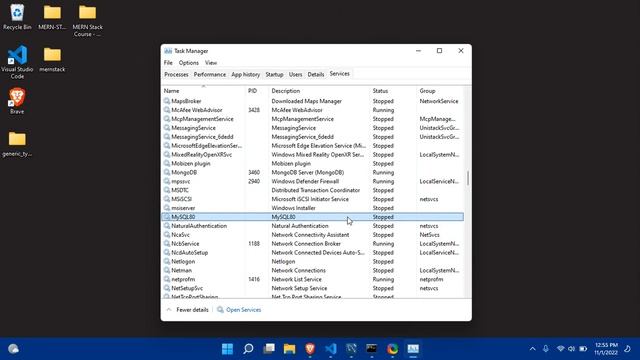Image resolution: width=640 pixels, height=360 pixels.
Task: Open Brave from the taskbar
Action: pos(310,349)
